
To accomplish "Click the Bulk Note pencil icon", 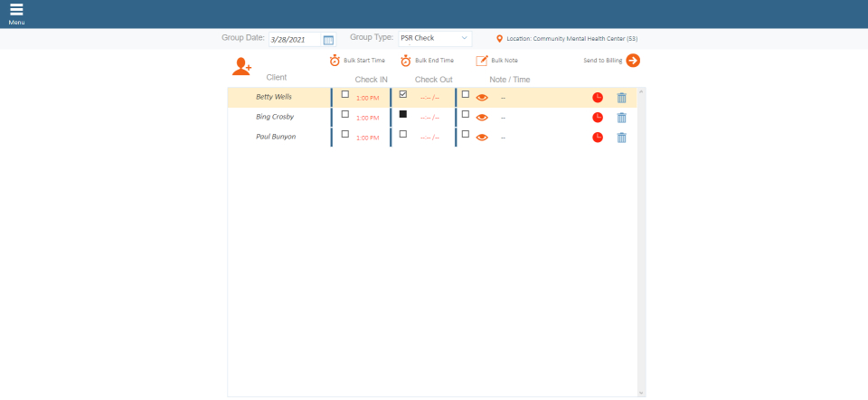I will point(482,61).
